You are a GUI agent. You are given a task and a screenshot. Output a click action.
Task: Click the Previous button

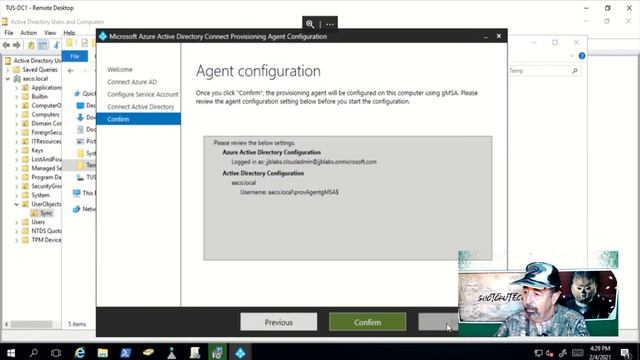coord(278,322)
